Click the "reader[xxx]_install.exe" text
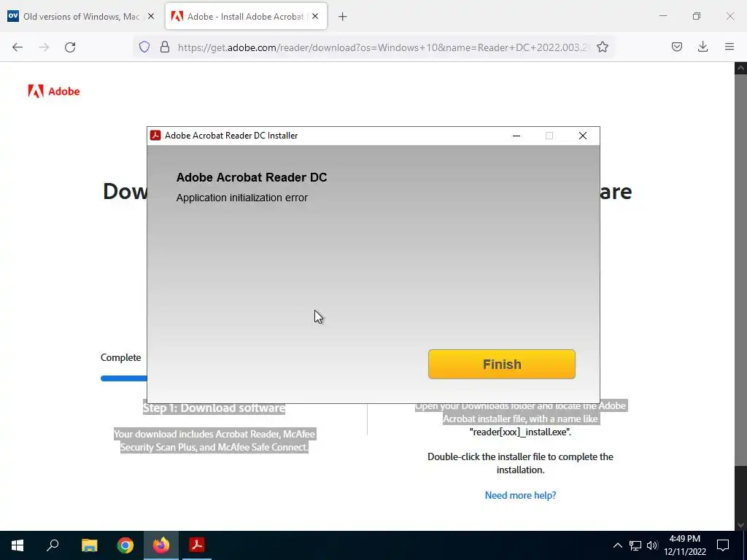 520,432
